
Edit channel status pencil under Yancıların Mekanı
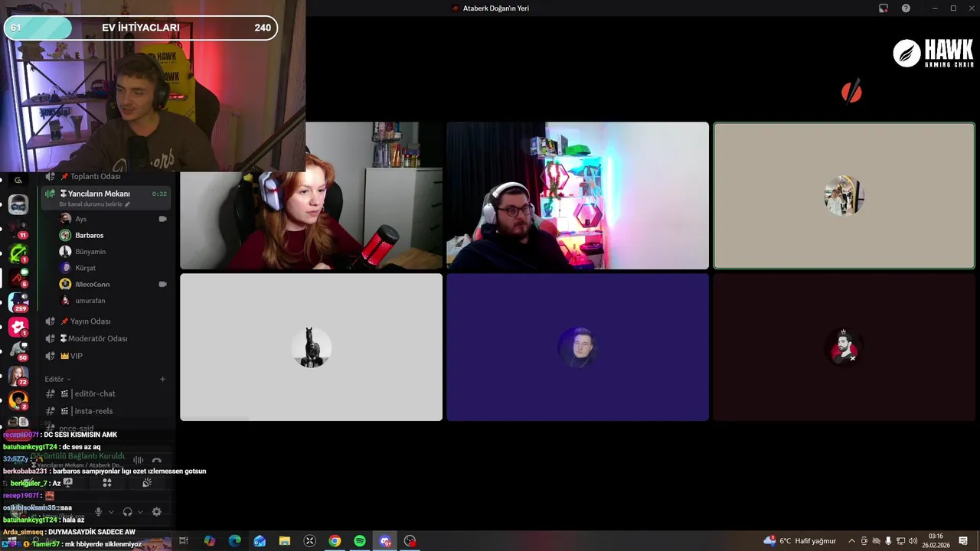click(x=128, y=204)
